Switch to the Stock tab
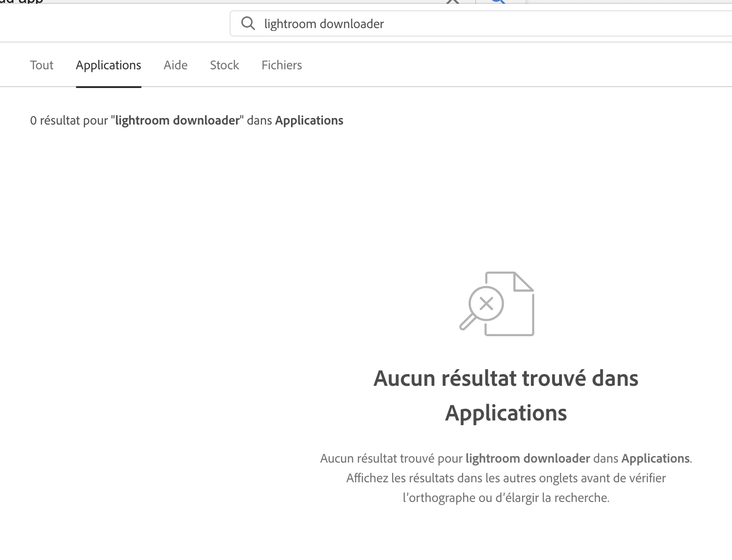The image size is (732, 560). (x=224, y=65)
